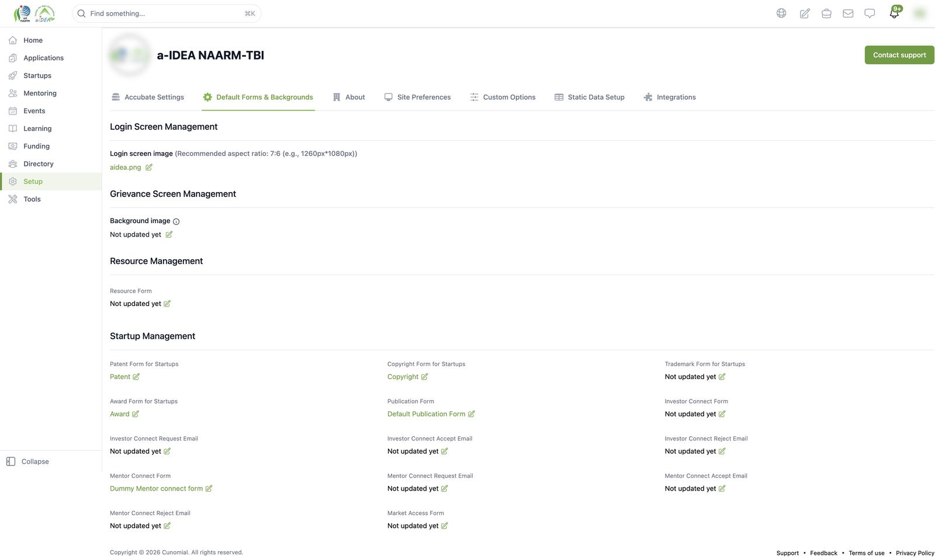Open the About tab
935x560 pixels.
coord(349,98)
